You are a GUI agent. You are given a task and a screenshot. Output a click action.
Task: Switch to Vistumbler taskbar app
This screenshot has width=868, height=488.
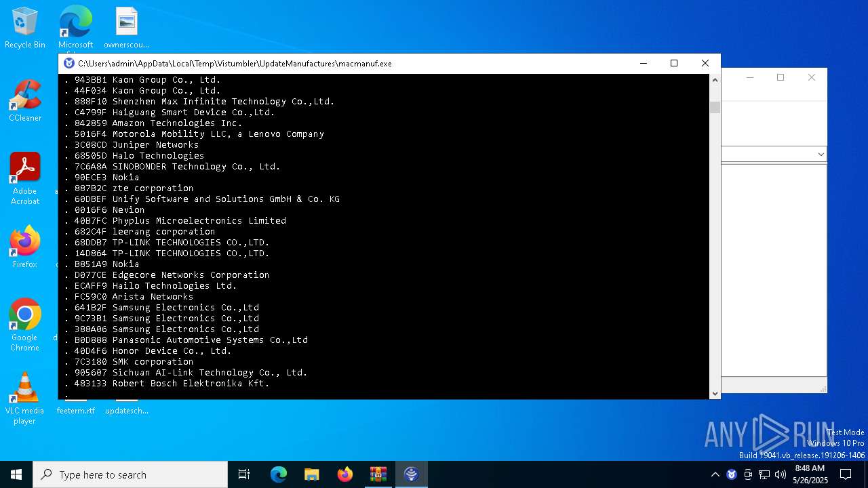(x=412, y=474)
